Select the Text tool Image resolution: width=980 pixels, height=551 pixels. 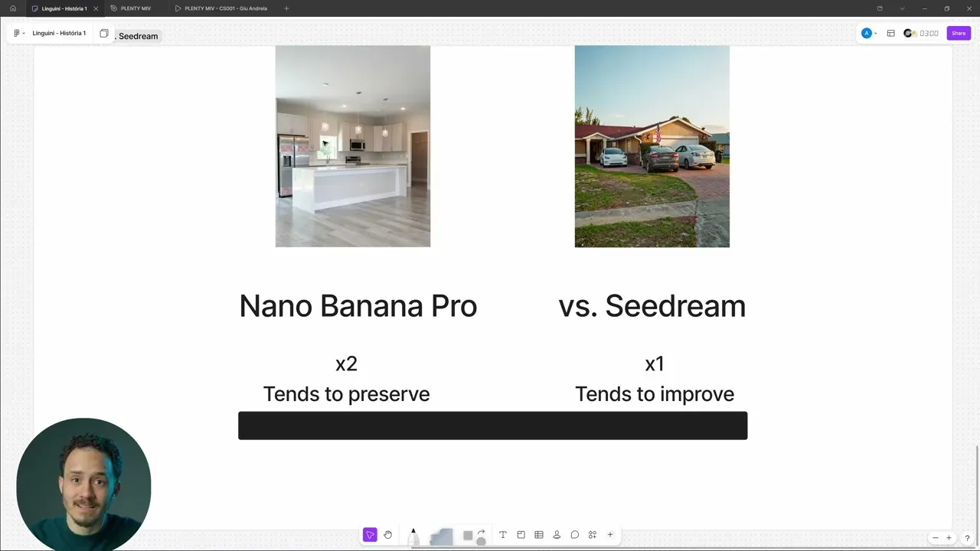coord(503,535)
